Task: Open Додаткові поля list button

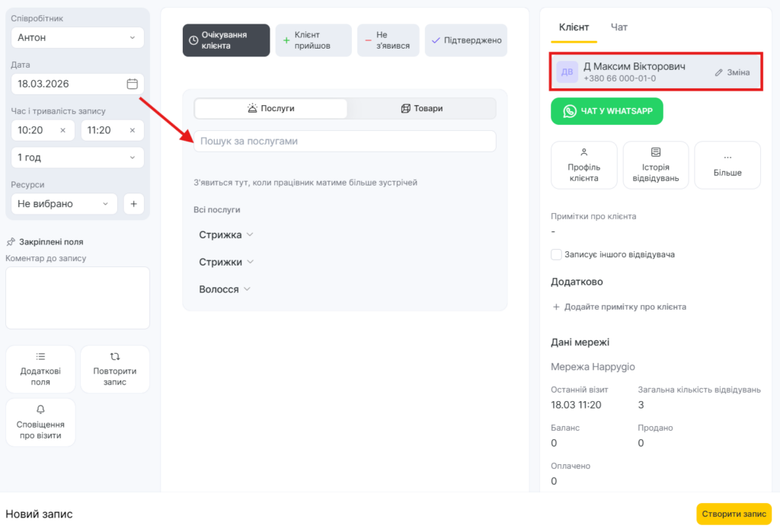Action: point(40,369)
